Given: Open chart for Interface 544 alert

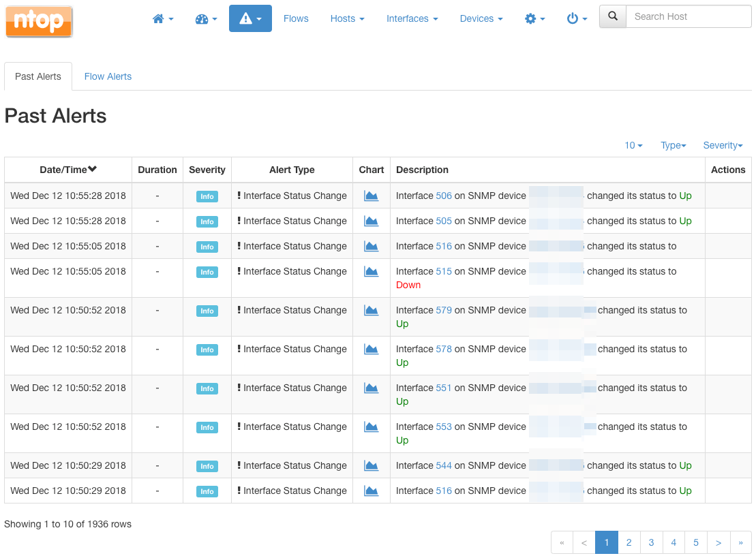Looking at the screenshot, I should (372, 465).
